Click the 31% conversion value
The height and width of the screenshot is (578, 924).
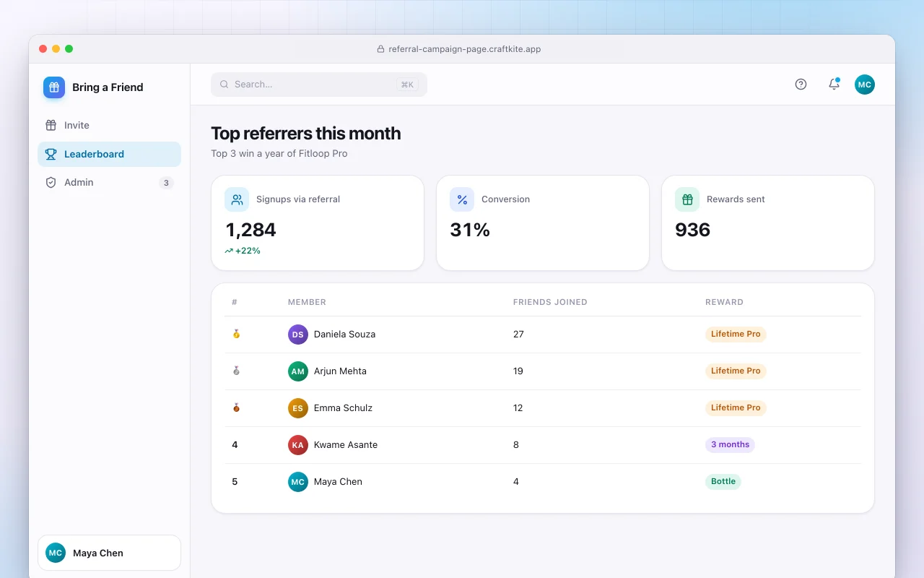470,230
